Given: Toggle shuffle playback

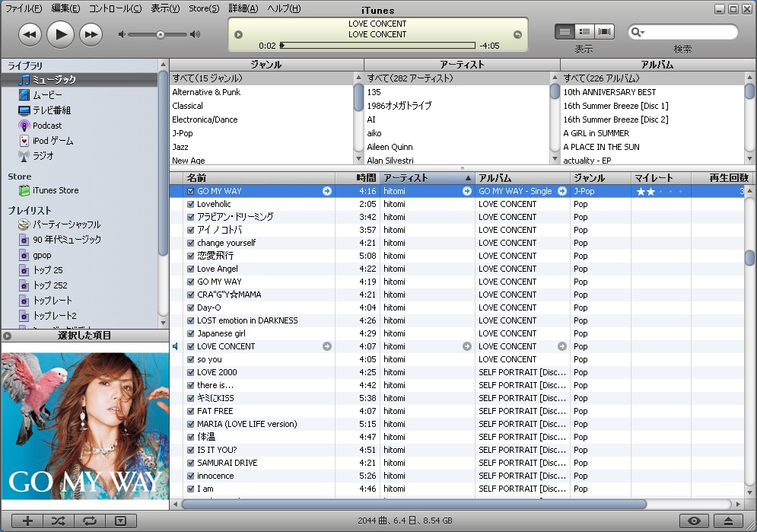Looking at the screenshot, I should [59, 521].
